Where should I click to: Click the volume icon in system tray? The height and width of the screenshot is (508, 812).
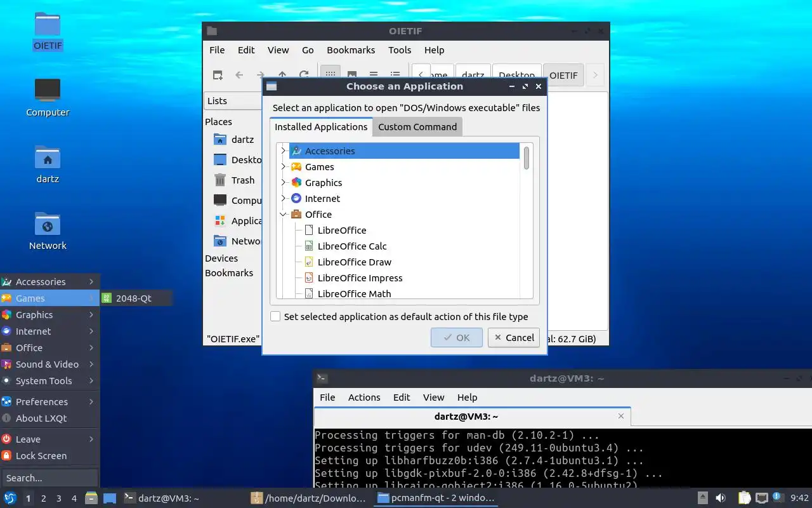(721, 498)
